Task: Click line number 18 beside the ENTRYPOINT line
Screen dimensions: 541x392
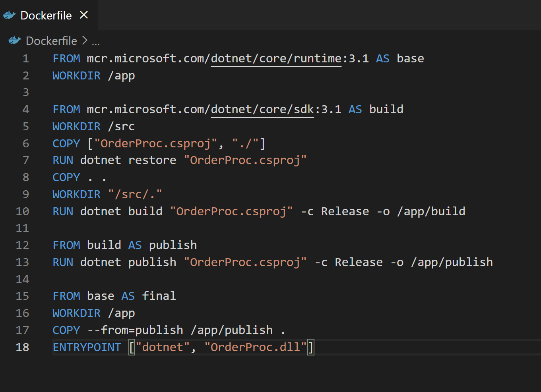Action: tap(22, 347)
